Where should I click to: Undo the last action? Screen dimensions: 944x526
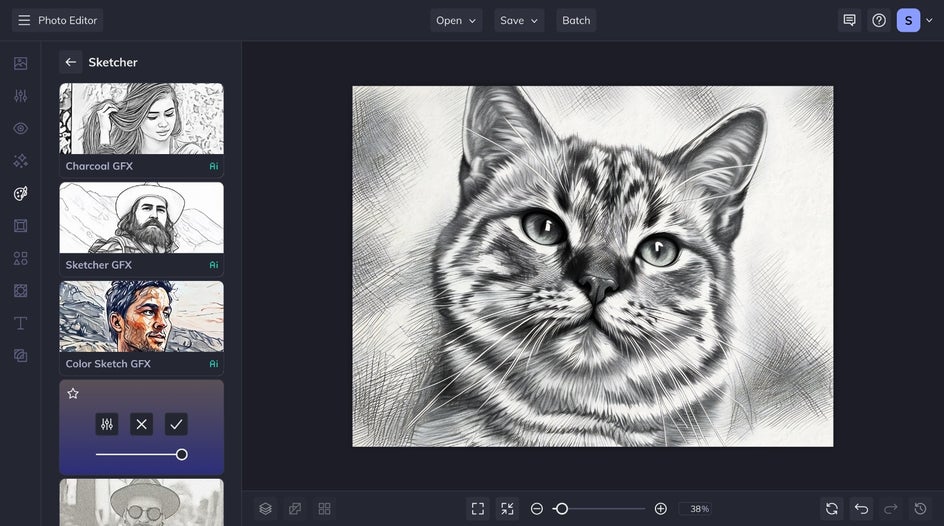[862, 509]
